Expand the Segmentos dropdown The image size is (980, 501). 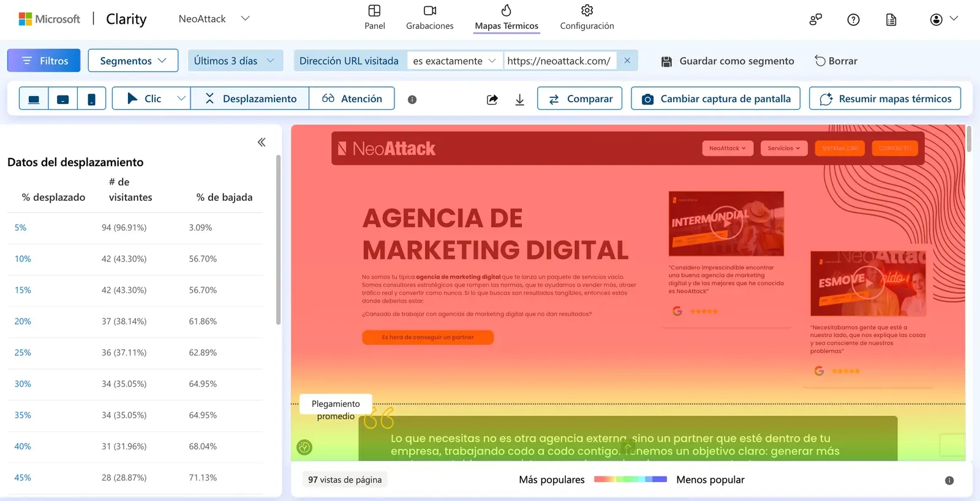coord(133,61)
